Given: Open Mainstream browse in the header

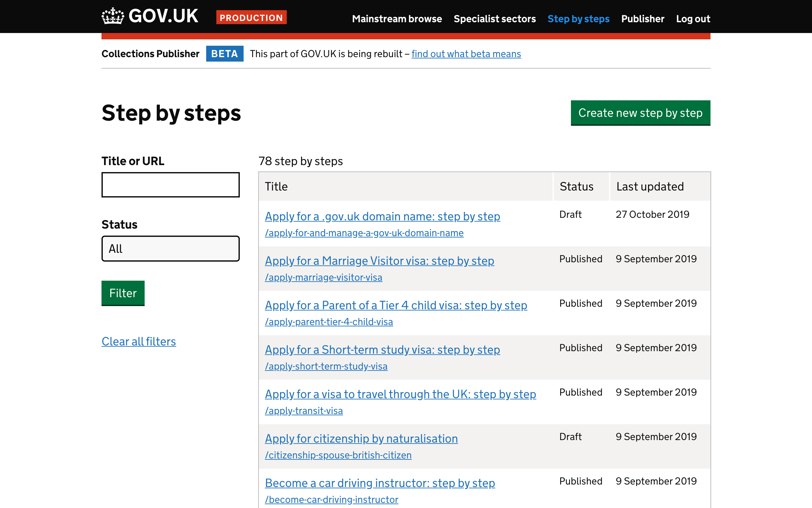Looking at the screenshot, I should pos(396,19).
